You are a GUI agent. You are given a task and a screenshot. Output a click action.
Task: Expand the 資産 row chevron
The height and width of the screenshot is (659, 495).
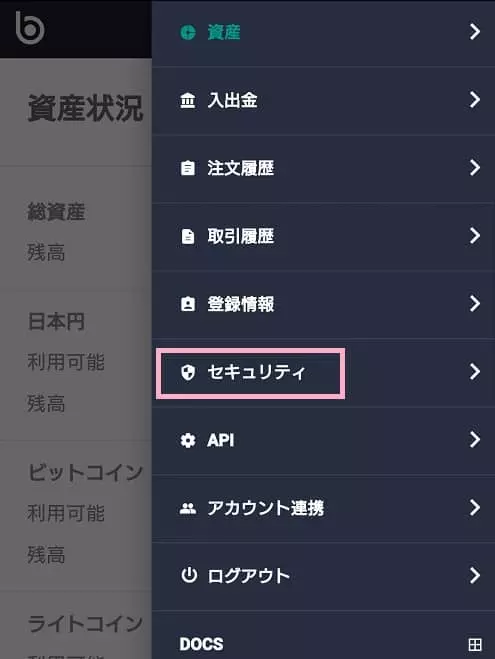coord(475,32)
